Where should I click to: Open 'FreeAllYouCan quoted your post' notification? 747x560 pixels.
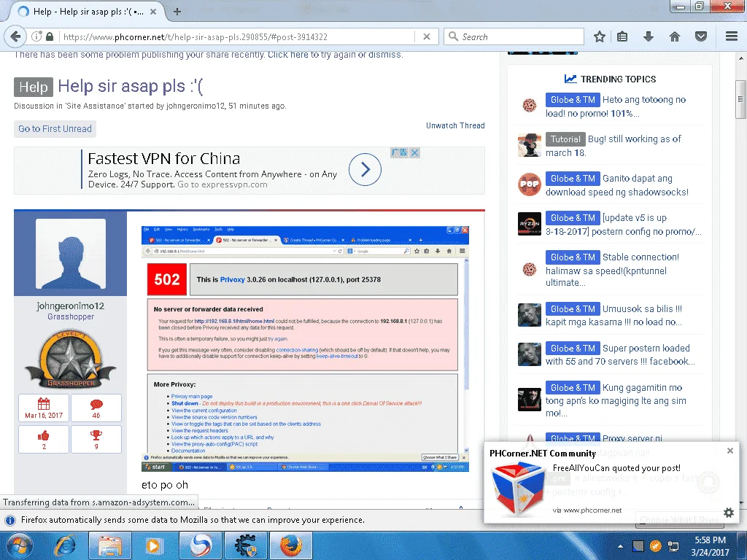(x=616, y=468)
